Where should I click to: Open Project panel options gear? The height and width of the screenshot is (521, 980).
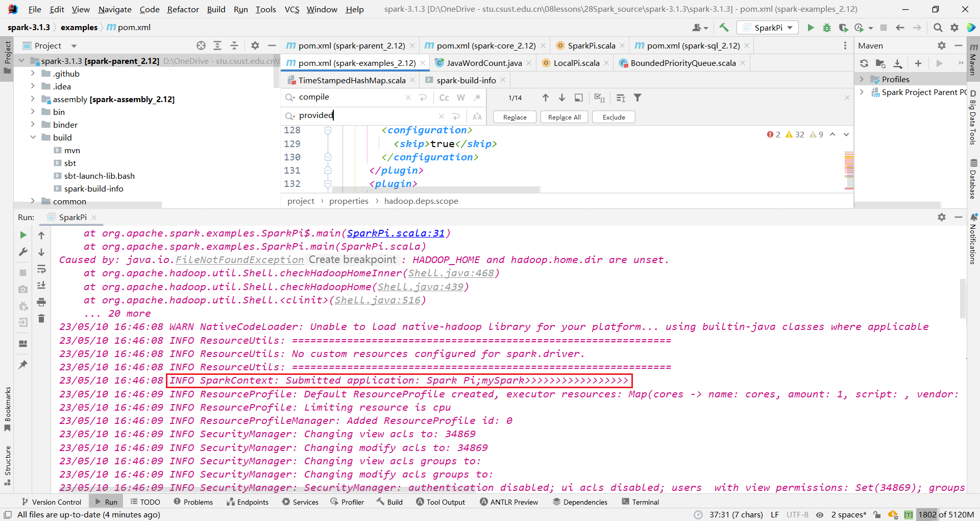coord(255,45)
